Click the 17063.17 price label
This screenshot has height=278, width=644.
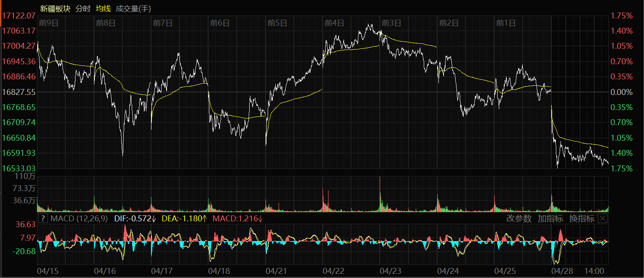(x=18, y=31)
